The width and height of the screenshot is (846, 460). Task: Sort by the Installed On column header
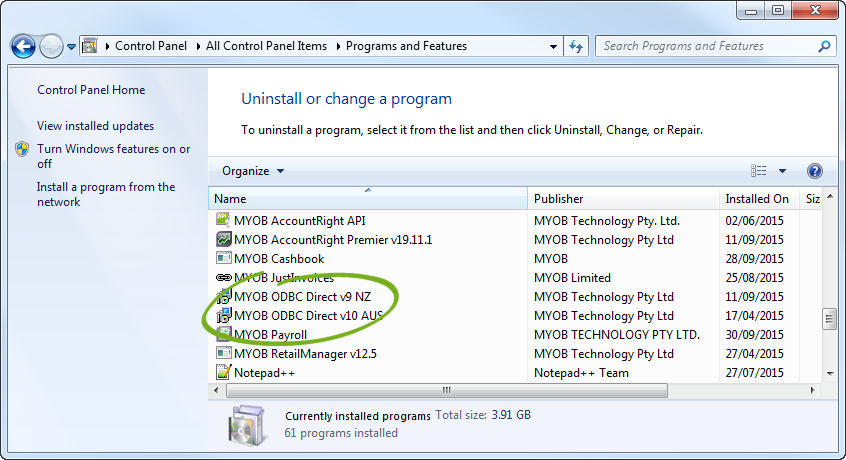coord(759,198)
